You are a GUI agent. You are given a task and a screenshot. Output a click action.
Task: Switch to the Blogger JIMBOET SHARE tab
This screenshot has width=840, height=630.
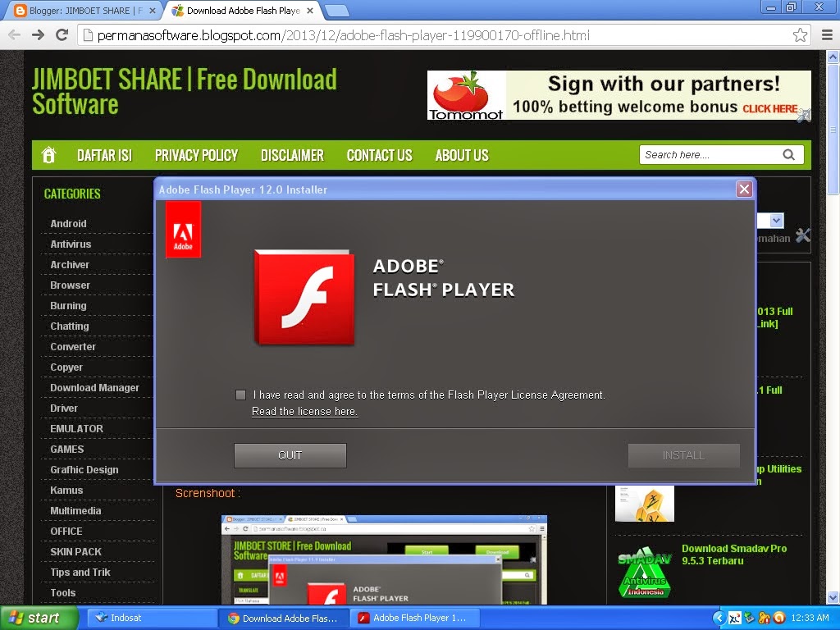point(74,10)
